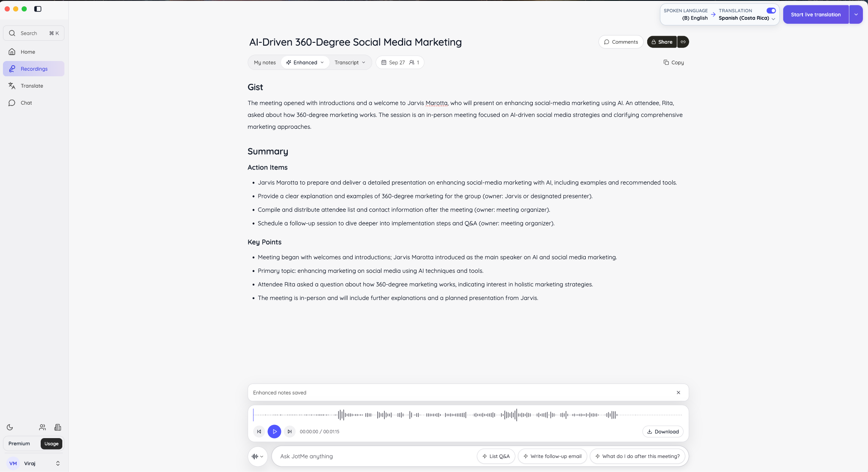Copy the share link icon
Viewport: 868px width, 472px height.
(683, 42)
